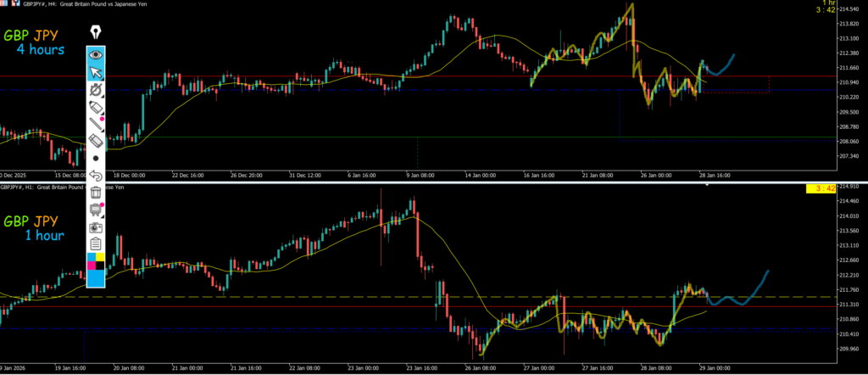Click the clipboard icon in the toolbar

point(96,244)
